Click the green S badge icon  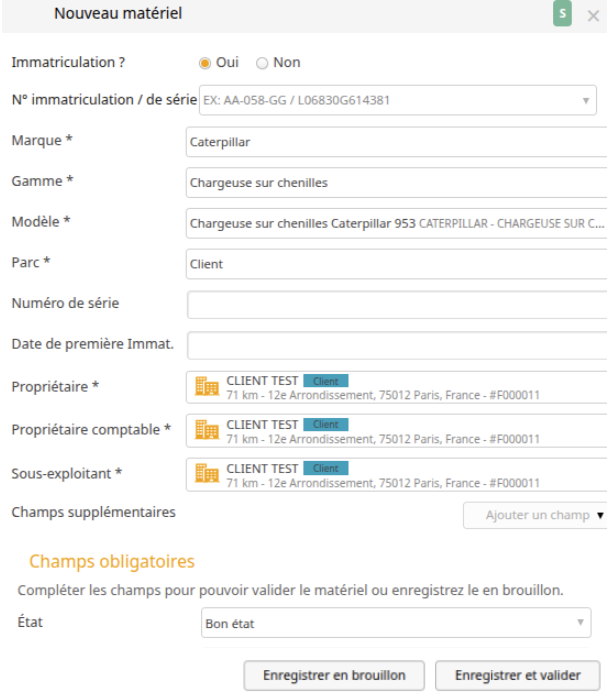pyautogui.click(x=562, y=14)
